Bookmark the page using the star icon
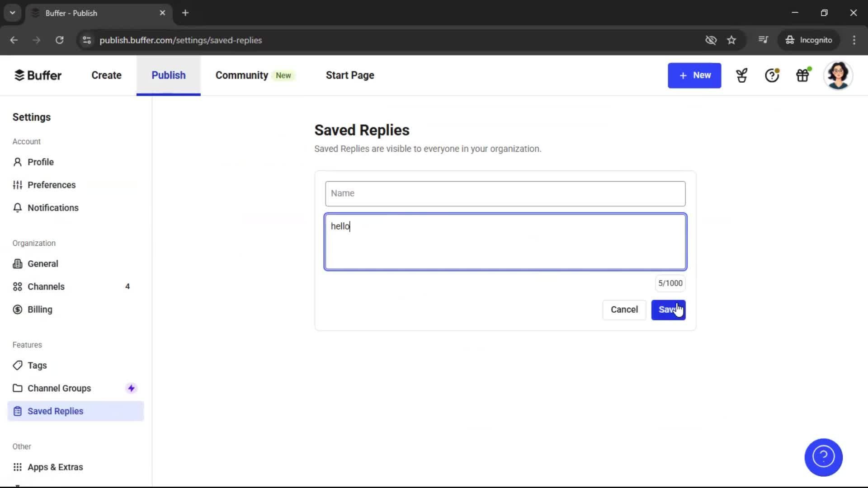Image resolution: width=868 pixels, height=488 pixels. (731, 40)
